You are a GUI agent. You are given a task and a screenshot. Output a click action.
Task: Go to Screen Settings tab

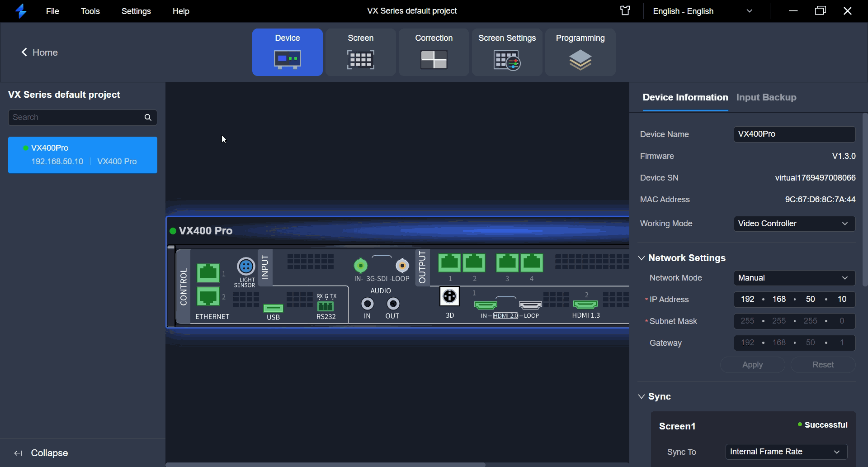507,52
